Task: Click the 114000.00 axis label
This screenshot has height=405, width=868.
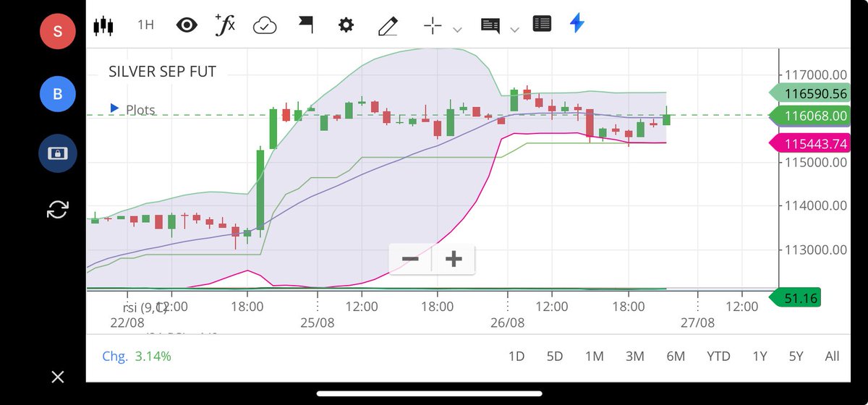Action: [x=816, y=206]
